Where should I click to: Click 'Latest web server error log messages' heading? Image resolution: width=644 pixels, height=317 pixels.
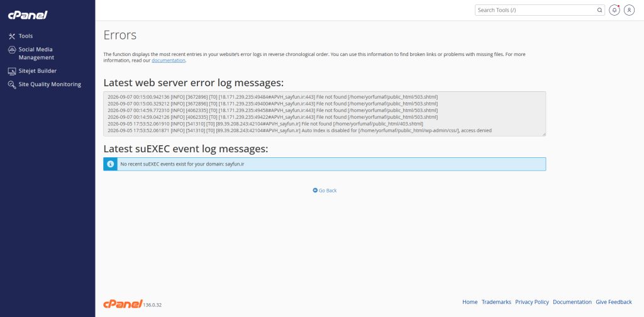194,83
